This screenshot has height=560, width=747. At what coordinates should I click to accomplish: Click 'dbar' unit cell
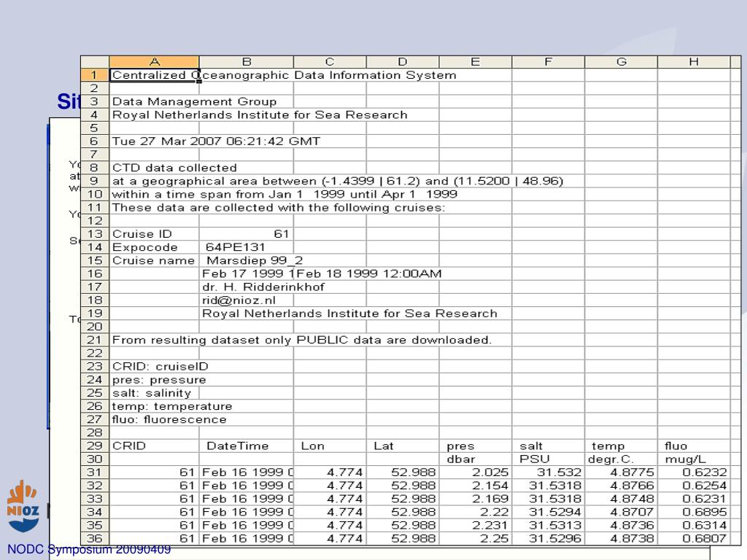pos(461,459)
